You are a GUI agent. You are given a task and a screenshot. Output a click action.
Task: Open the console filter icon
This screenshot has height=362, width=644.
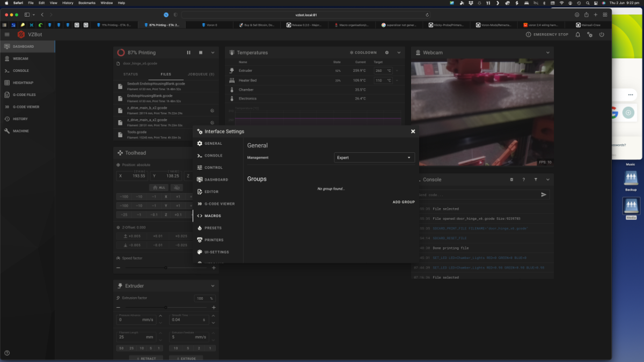pyautogui.click(x=536, y=180)
